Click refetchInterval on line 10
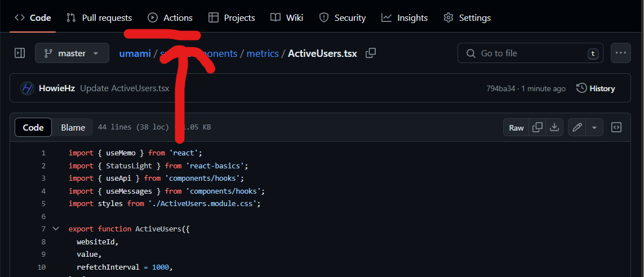Image resolution: width=644 pixels, height=277 pixels. [108, 267]
